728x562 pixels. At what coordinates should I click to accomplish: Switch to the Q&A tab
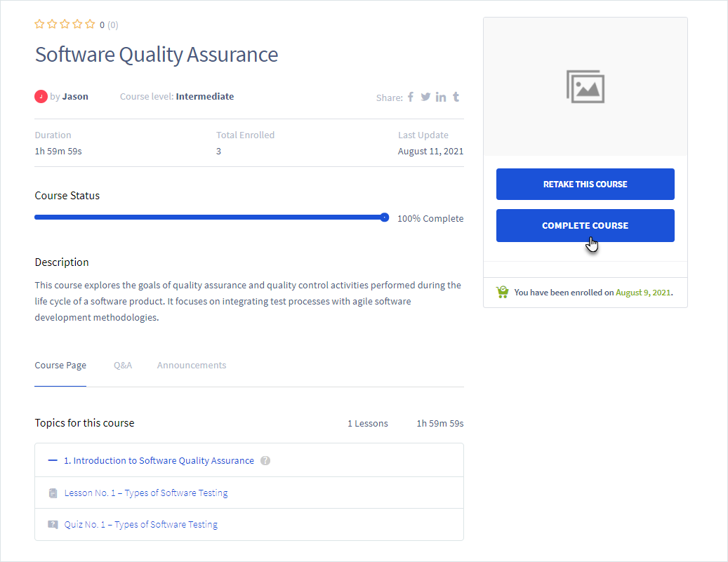click(123, 366)
